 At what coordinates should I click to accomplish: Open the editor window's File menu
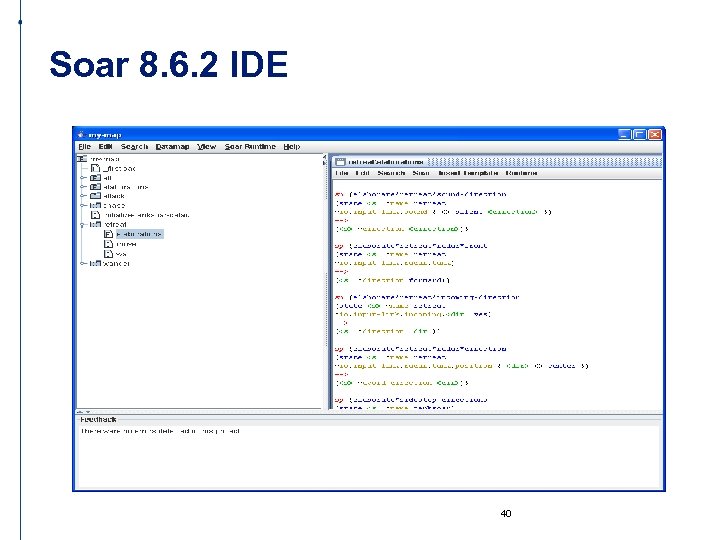click(x=342, y=173)
